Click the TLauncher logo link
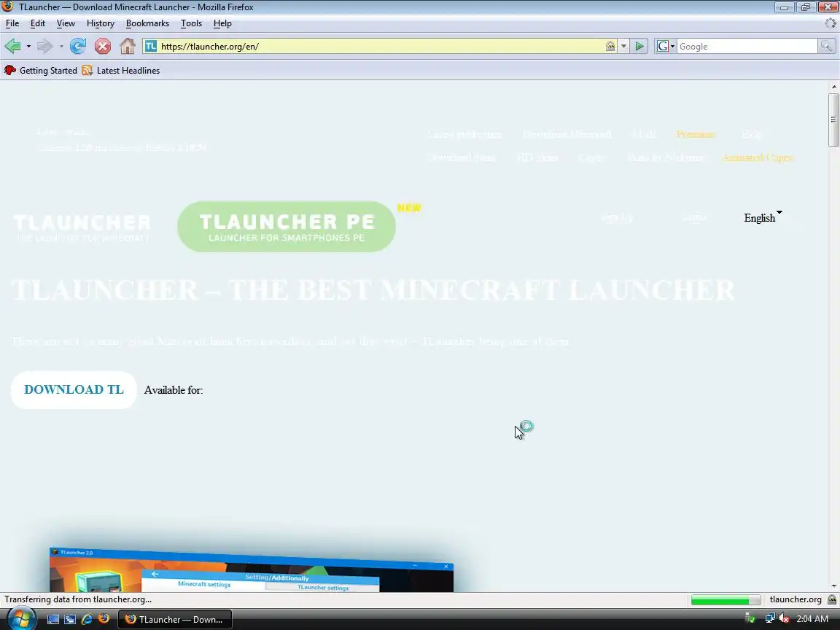Image resolution: width=840 pixels, height=630 pixels. tap(82, 227)
